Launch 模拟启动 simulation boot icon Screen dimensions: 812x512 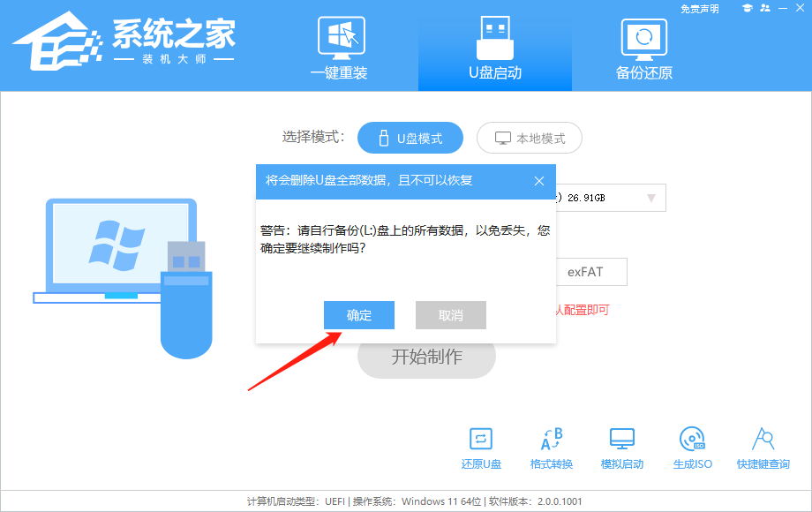(x=622, y=446)
